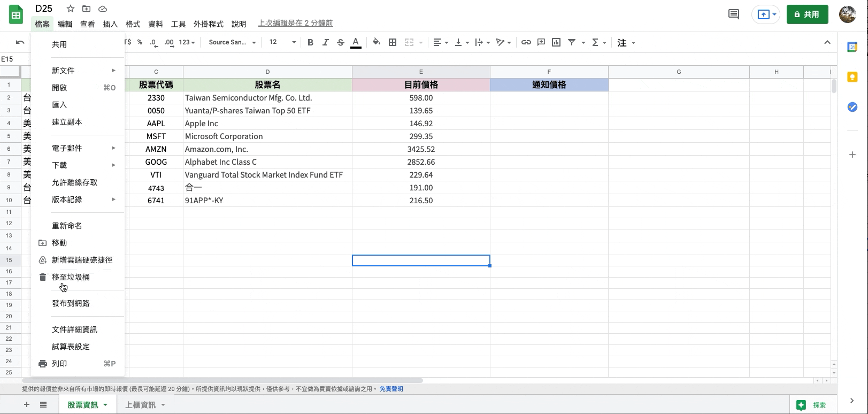868x414 pixels.
Task: Open the Source Sans font dropdown
Action: pos(232,42)
